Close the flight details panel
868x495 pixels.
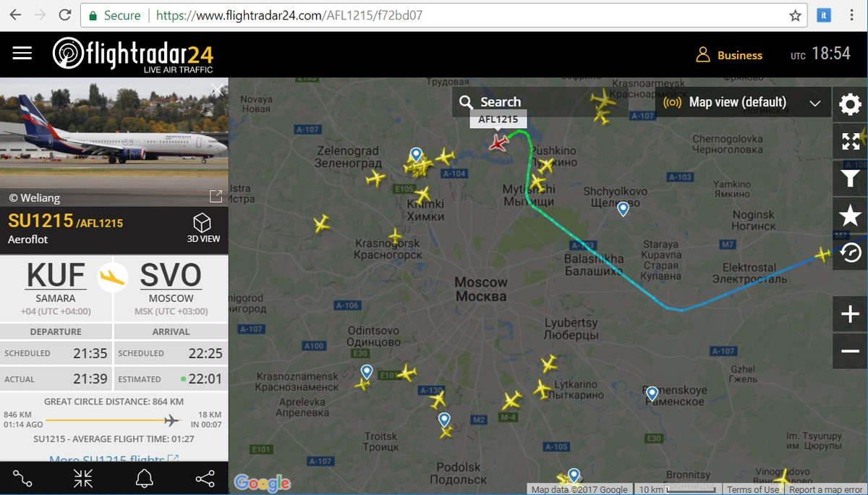point(218,90)
